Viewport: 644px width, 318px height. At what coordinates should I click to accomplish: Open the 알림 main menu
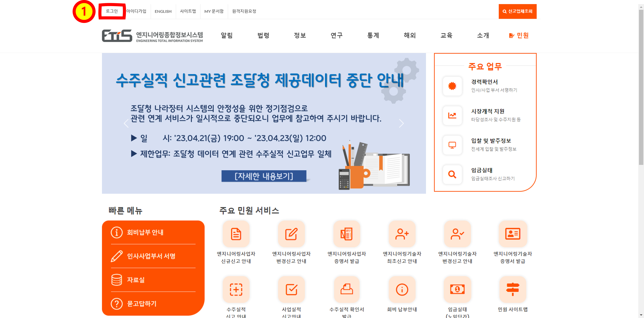(x=227, y=36)
